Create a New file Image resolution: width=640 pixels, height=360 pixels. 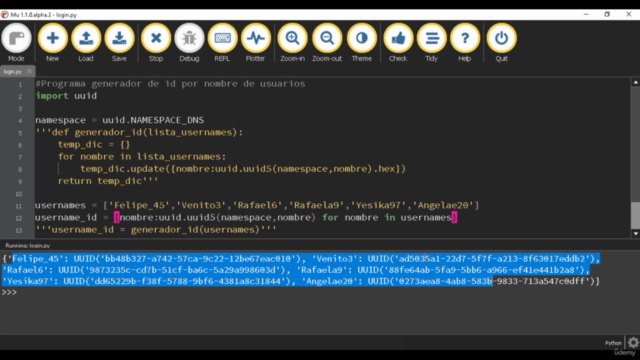click(52, 42)
